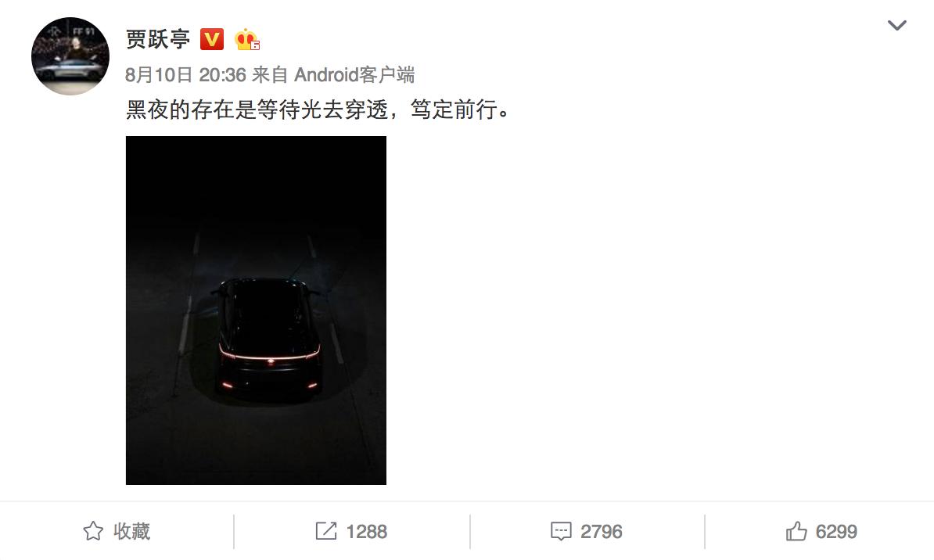
Task: Expand the post options chevron
Action: [896, 25]
